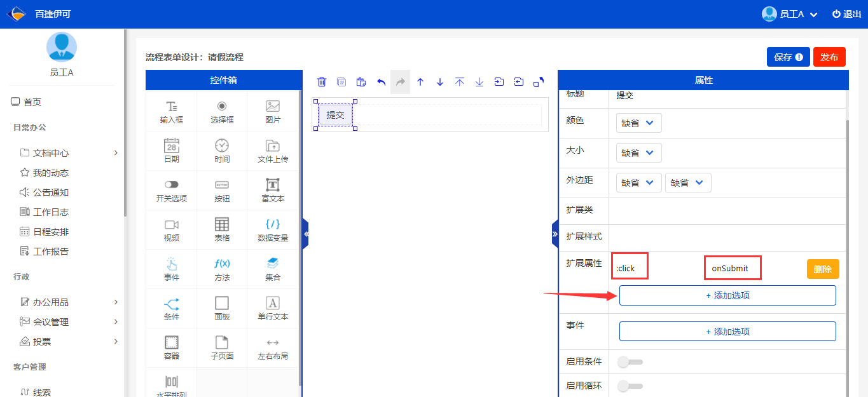The height and width of the screenshot is (397, 868).
Task: Redo the last undone action
Action: pos(401,82)
